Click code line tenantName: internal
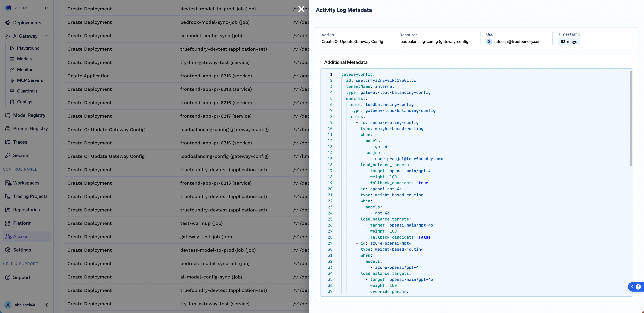This screenshot has width=644, height=313. [x=370, y=86]
